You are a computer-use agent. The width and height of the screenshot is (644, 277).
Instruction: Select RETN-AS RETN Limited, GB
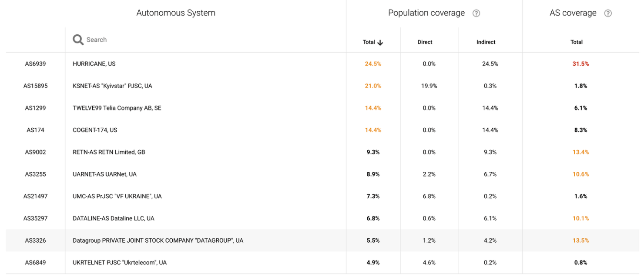click(x=109, y=152)
